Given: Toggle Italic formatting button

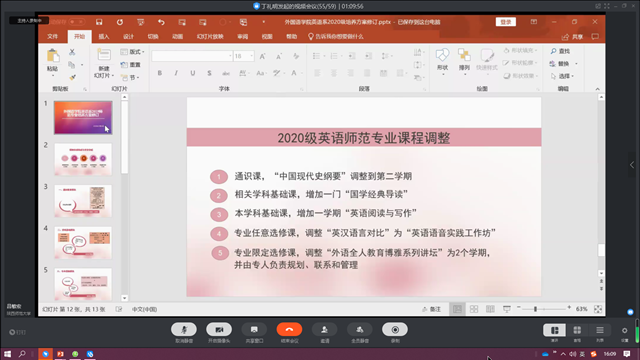Looking at the screenshot, I should [x=176, y=73].
